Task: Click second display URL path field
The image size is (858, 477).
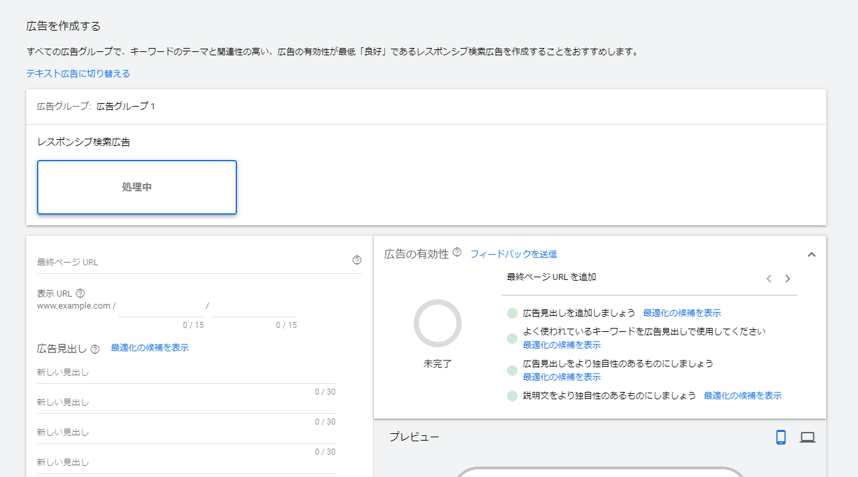Action: (254, 307)
